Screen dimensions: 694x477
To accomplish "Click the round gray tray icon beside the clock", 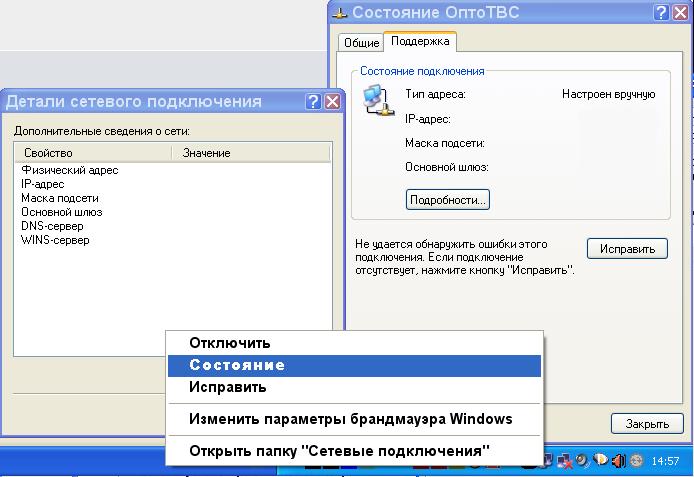I will coord(636,461).
